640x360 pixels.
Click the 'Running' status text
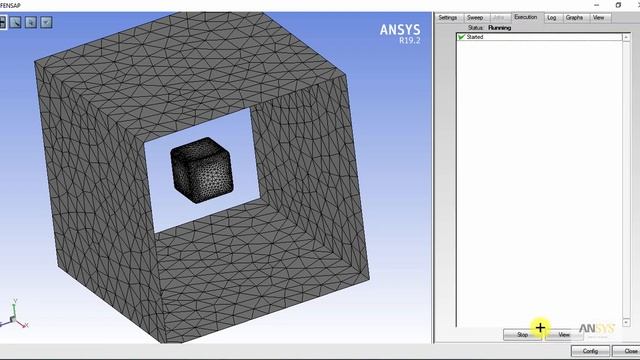coord(500,28)
